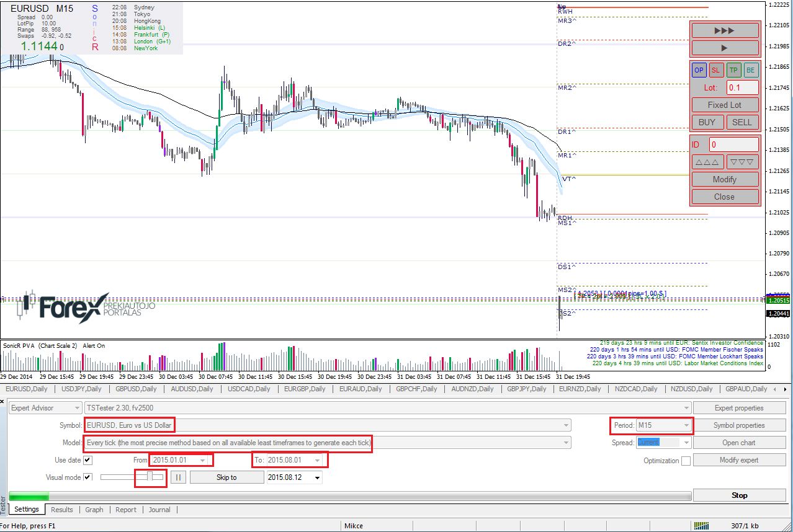793x532 pixels.
Task: Switch to the Journal tab
Action: pos(159,510)
